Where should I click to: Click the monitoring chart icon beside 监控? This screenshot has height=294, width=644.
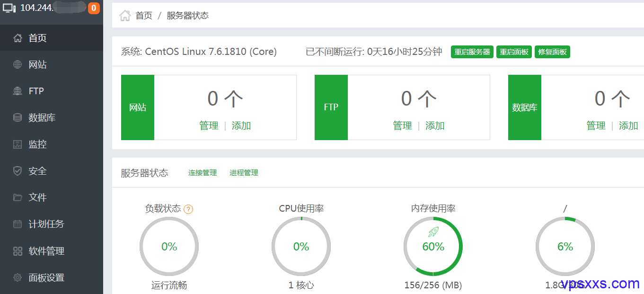[18, 144]
